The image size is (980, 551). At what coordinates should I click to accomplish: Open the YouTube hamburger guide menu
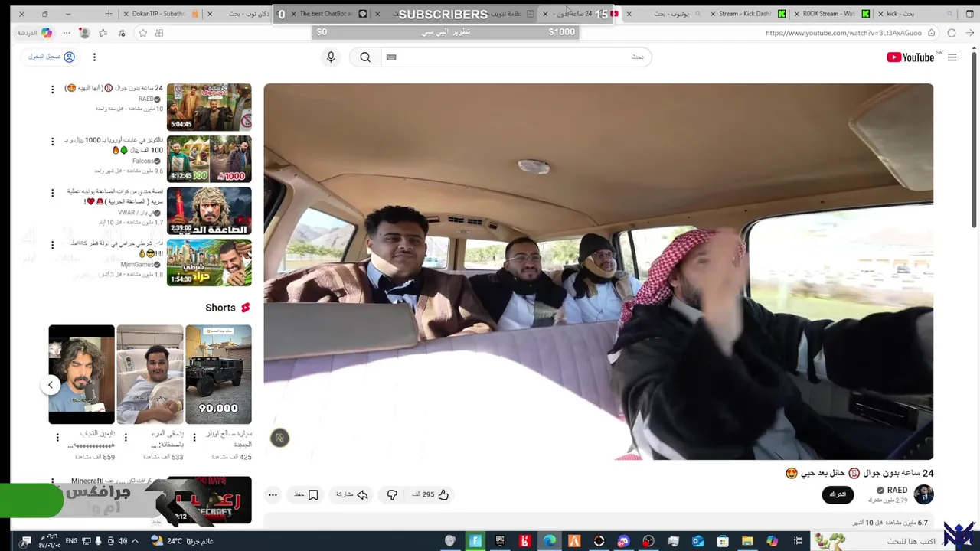tap(952, 57)
